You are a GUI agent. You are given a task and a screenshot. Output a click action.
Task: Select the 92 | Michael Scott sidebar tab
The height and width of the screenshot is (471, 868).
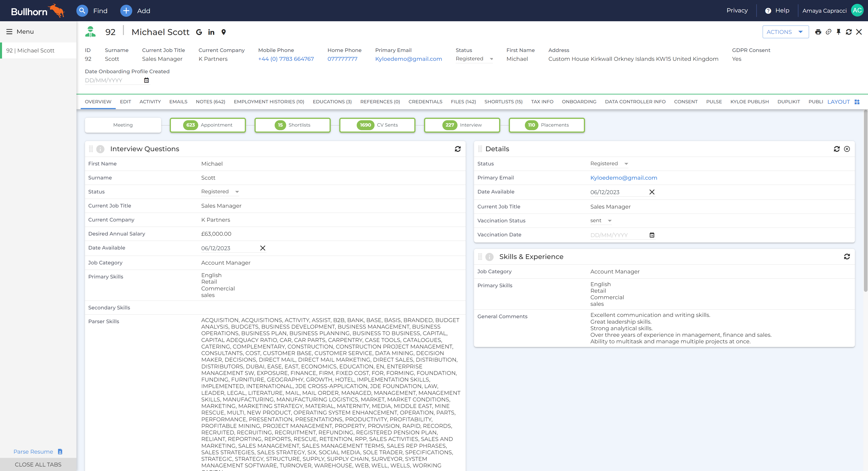(x=38, y=51)
